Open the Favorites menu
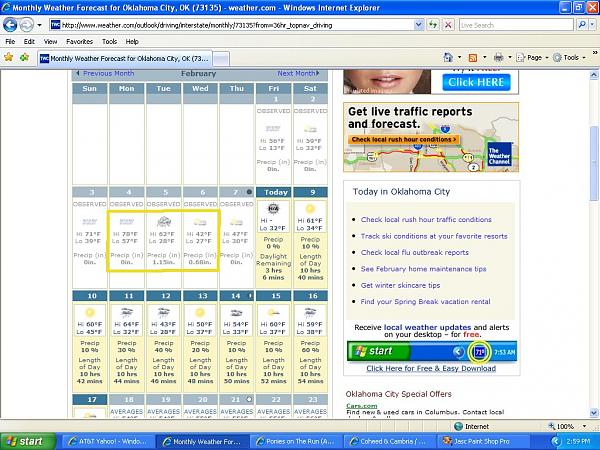 coord(80,41)
